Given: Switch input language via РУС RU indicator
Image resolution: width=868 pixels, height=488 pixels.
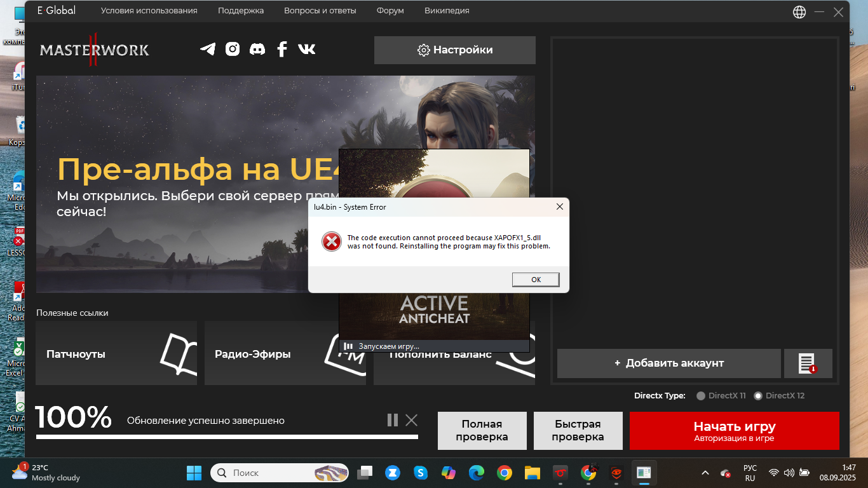Looking at the screenshot, I should 750,473.
